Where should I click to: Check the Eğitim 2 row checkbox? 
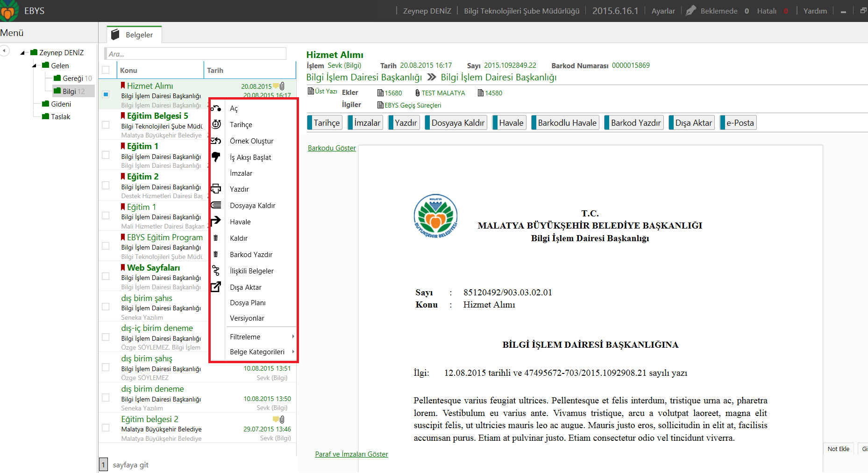(106, 186)
